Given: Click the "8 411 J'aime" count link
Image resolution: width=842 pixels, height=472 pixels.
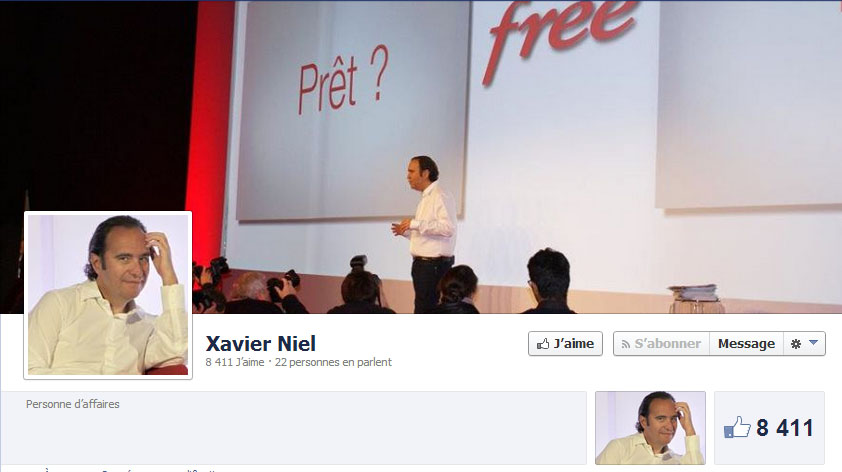Looking at the screenshot, I should 235,362.
